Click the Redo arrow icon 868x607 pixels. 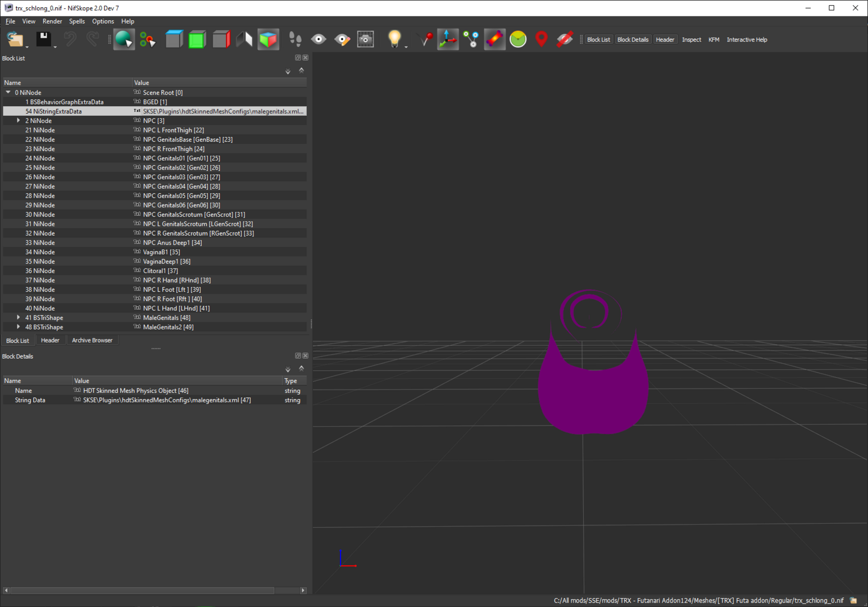pos(93,39)
